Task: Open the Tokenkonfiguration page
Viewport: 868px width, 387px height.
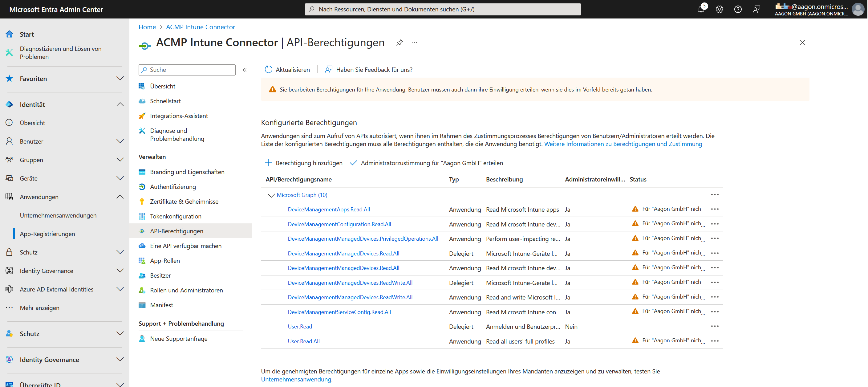Action: [176, 216]
